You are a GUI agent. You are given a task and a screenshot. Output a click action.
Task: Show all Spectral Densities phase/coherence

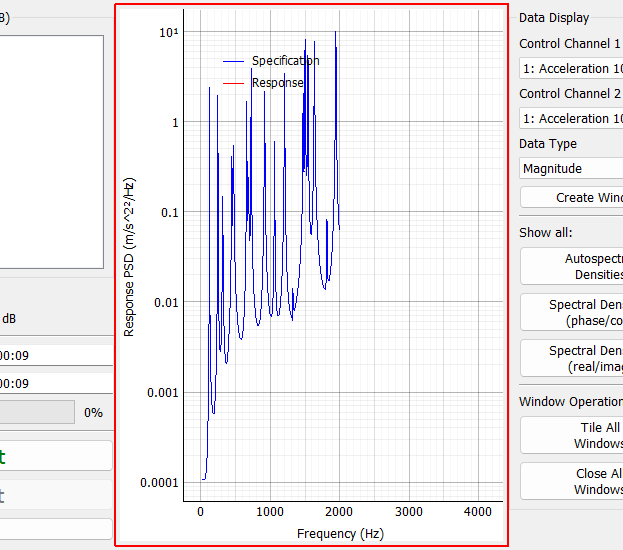tap(572, 312)
